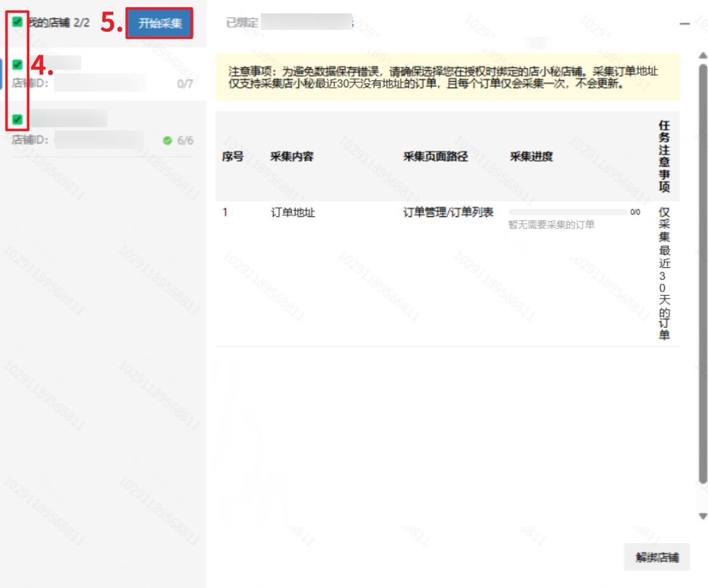Toggle the 我的店铺 select-all checkbox
Viewport: 708px width, 588px height.
pos(18,22)
